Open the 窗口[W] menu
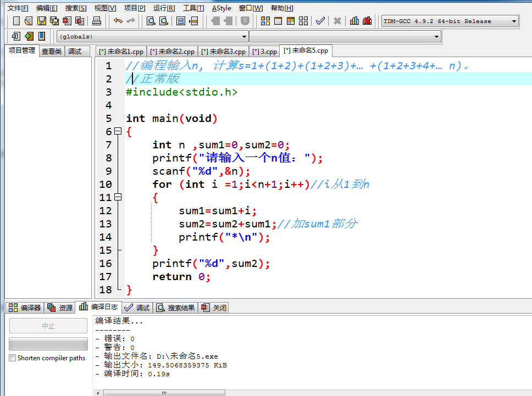This screenshot has width=532, height=396. click(251, 8)
